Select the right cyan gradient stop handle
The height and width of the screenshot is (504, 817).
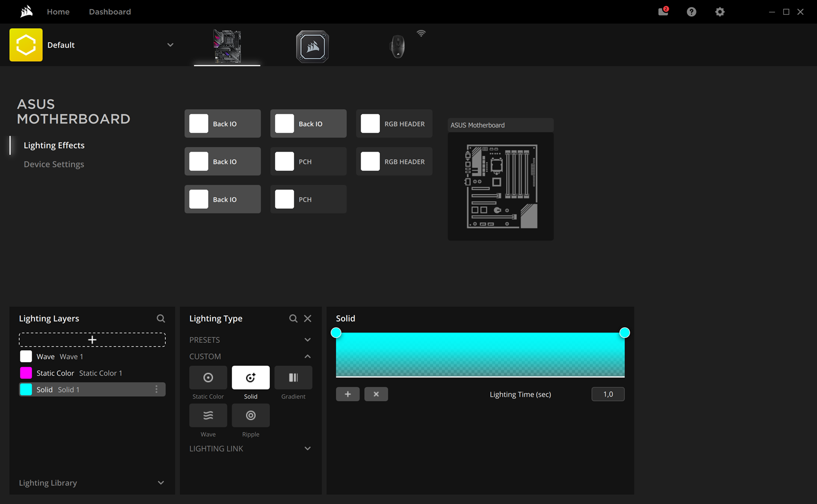(x=624, y=333)
